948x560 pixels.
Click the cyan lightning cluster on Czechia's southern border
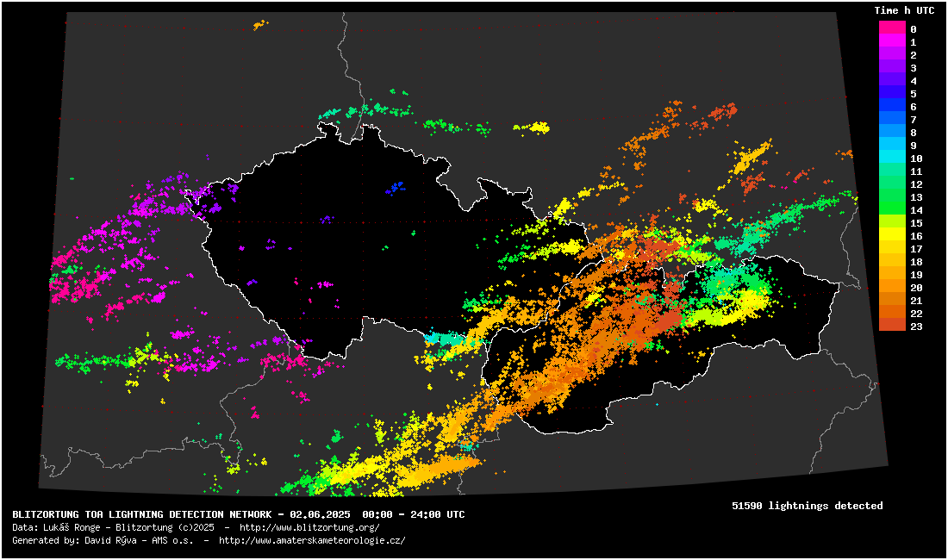coord(445,339)
